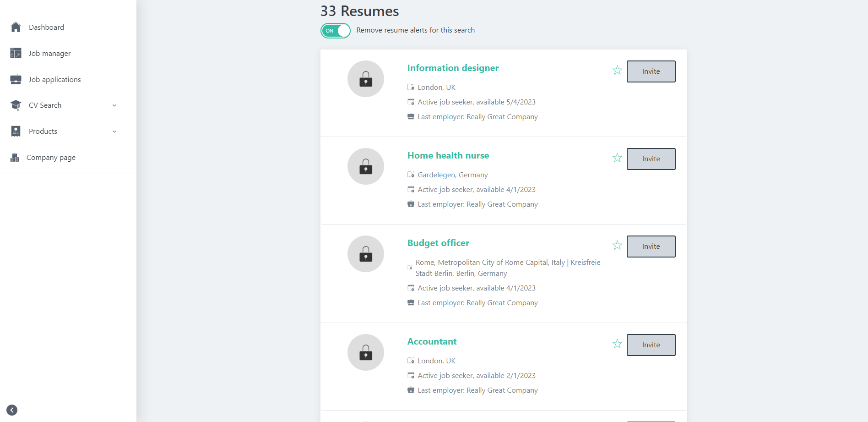Invite the Budget officer candidate
The height and width of the screenshot is (422, 868).
[651, 247]
